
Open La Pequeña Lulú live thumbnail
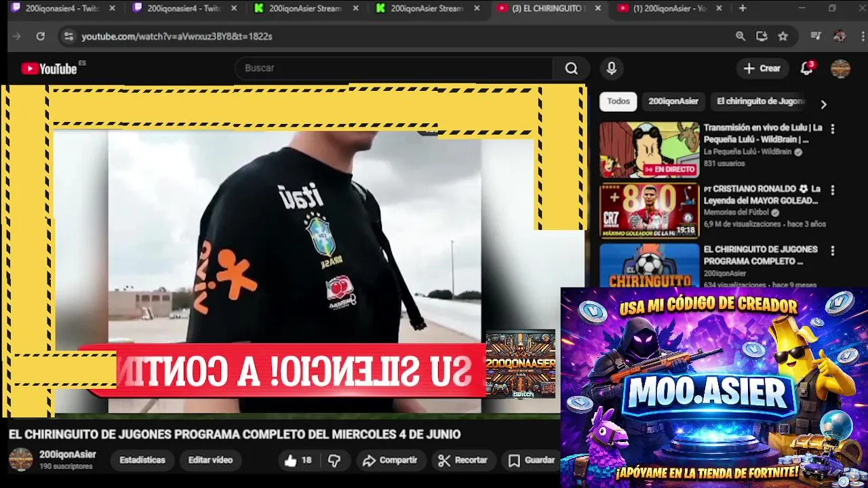point(649,150)
